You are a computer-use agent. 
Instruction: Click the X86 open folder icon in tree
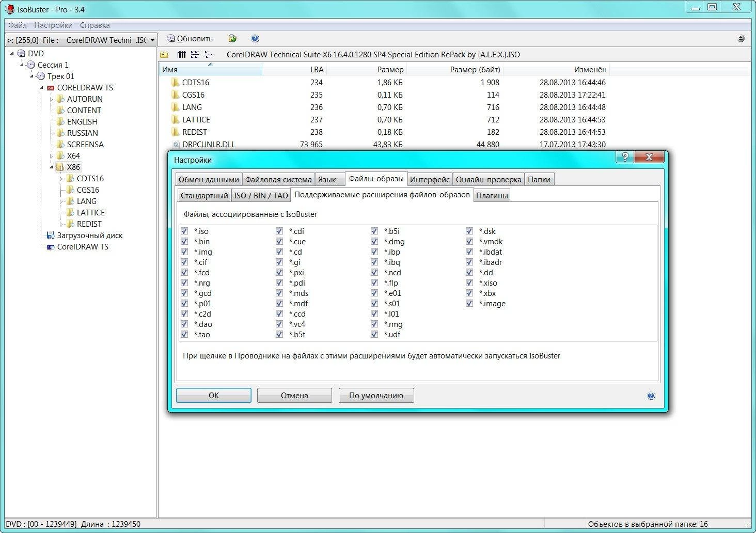(x=60, y=167)
